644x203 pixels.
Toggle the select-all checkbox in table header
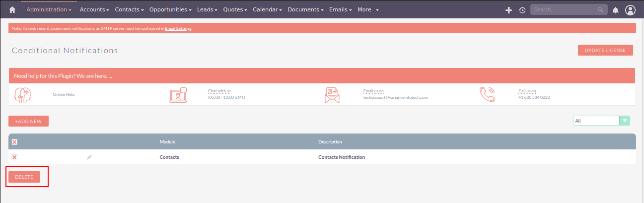14,142
